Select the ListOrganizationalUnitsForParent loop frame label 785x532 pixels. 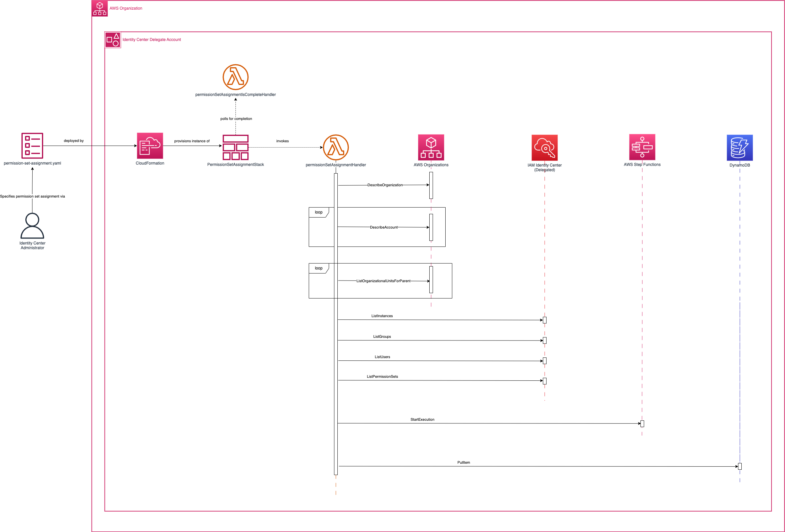[x=318, y=268]
